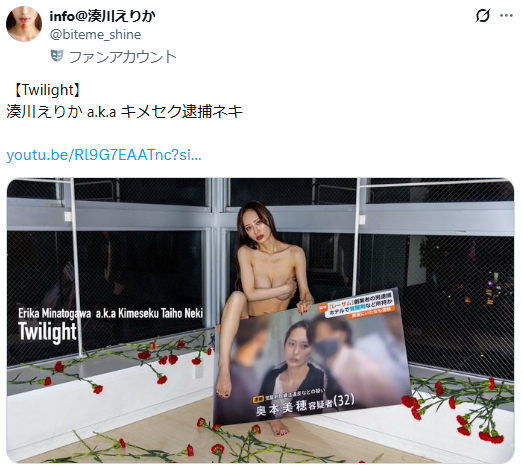Click the parody mask icon beside ファンアカウント
Image resolution: width=523 pixels, height=471 pixels.
(x=57, y=55)
